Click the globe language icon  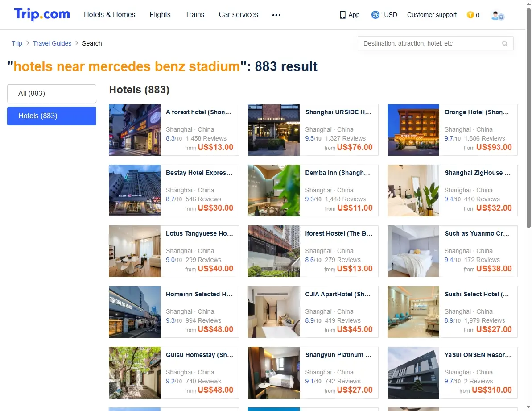coord(375,15)
